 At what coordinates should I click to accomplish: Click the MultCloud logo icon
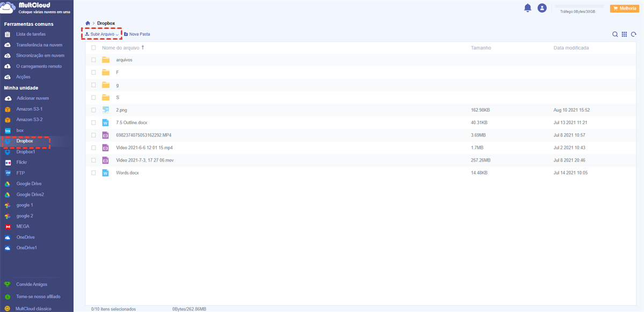[9, 9]
